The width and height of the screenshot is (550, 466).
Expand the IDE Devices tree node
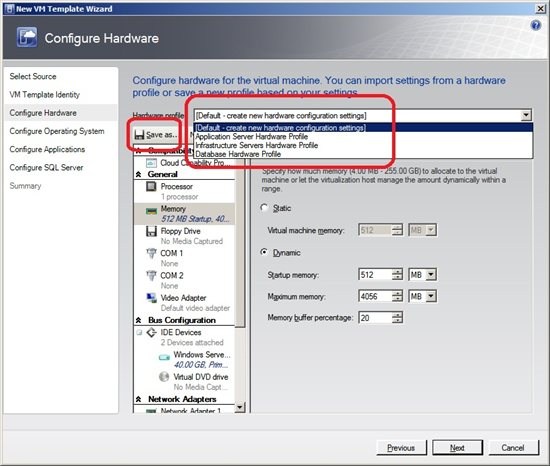[139, 332]
